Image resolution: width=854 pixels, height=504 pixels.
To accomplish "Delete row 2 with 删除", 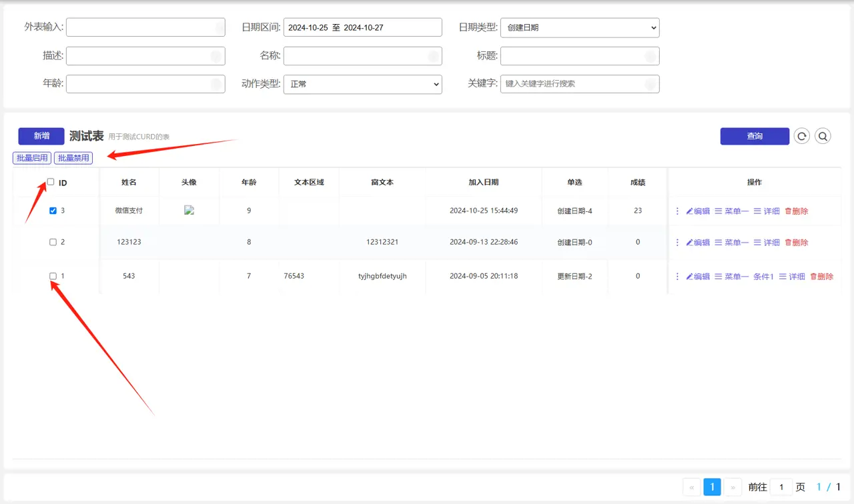I will point(797,242).
